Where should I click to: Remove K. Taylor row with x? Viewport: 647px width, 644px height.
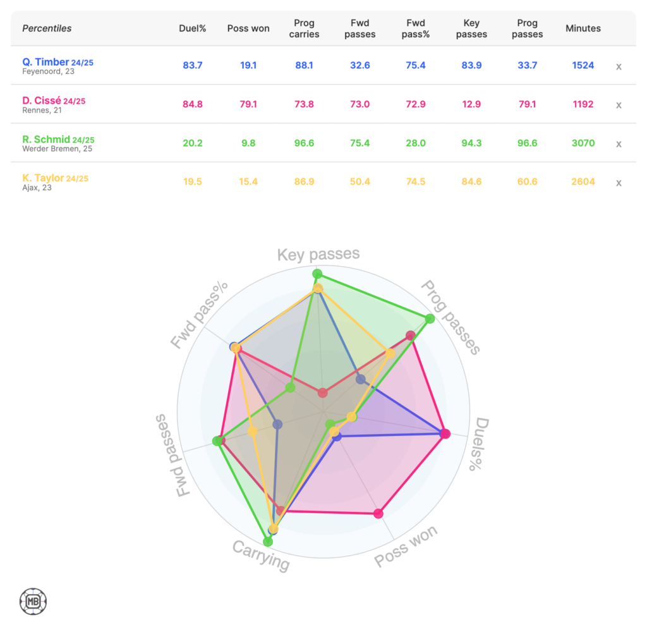click(x=619, y=183)
